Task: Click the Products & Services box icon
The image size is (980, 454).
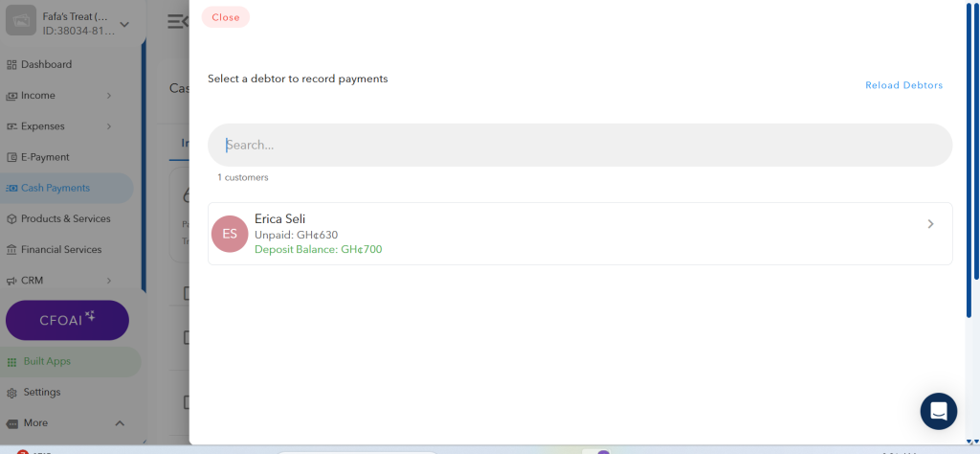Action: (x=11, y=219)
